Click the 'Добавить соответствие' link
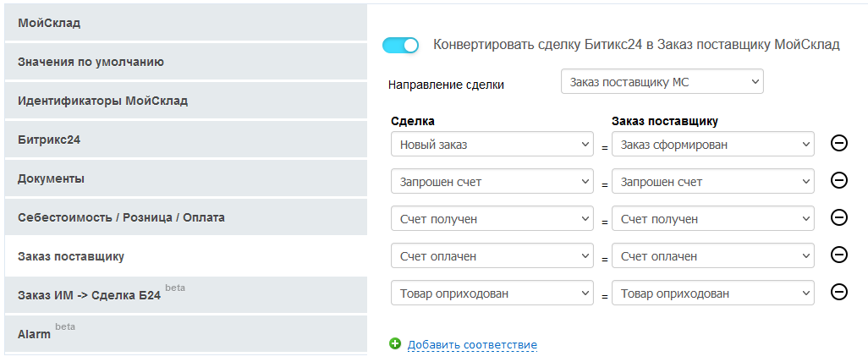 coord(472,344)
